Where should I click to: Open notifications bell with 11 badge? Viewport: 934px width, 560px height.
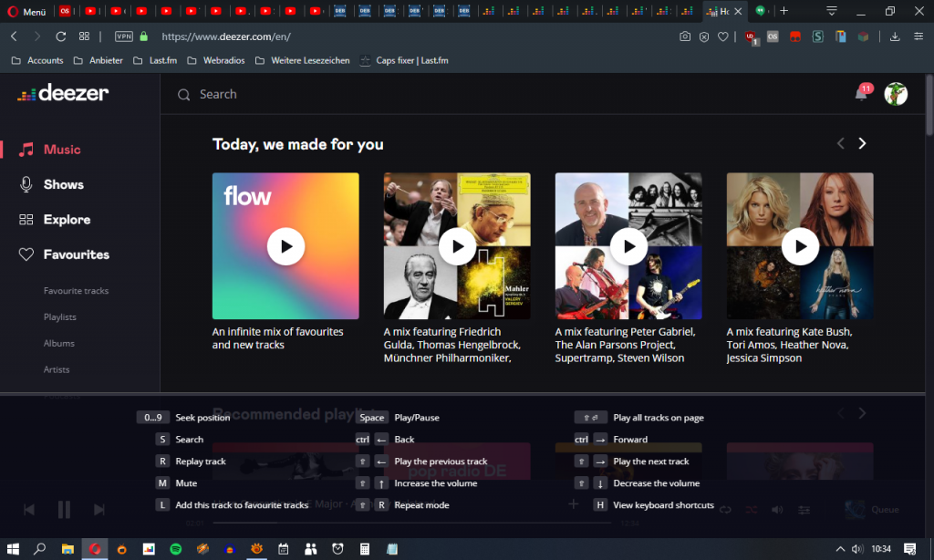point(862,93)
